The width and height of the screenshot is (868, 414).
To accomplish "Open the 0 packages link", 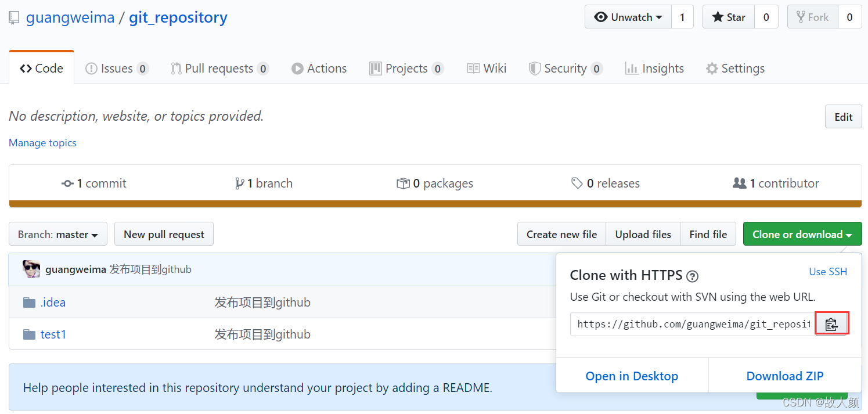I will [x=435, y=183].
